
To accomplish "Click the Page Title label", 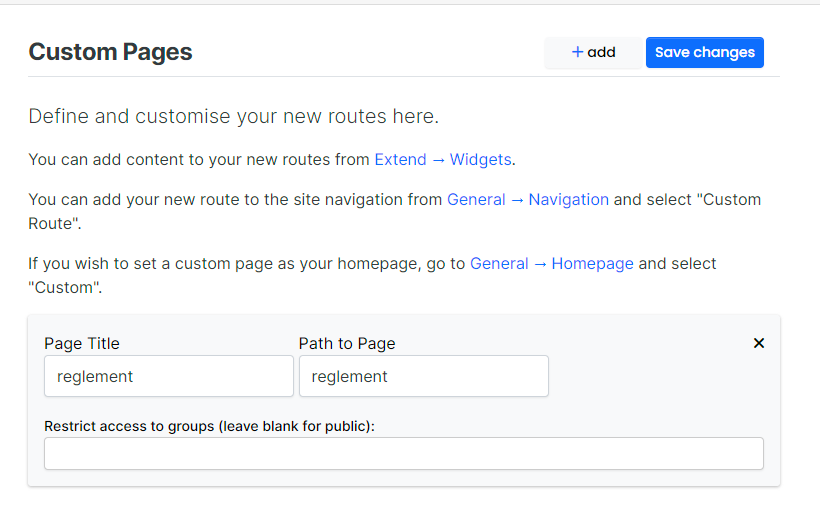I will (x=82, y=343).
